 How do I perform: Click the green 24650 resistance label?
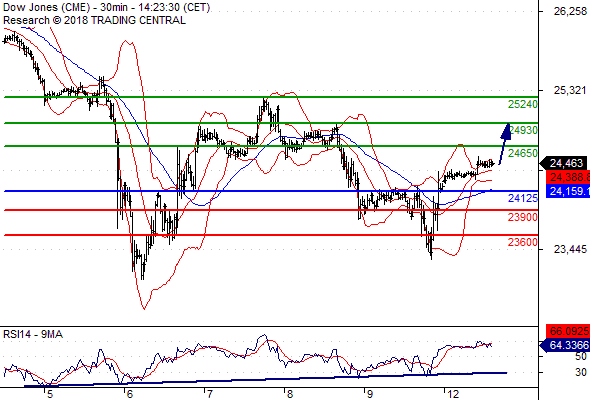tap(522, 153)
